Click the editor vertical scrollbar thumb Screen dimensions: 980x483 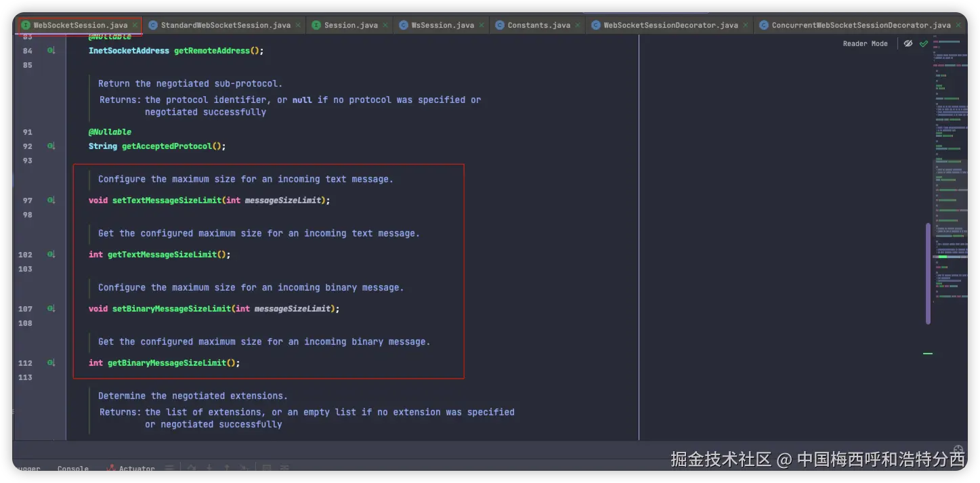pos(929,274)
